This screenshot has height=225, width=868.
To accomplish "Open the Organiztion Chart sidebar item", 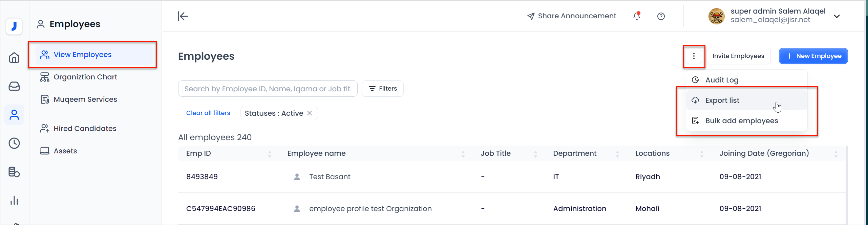I will tap(85, 77).
